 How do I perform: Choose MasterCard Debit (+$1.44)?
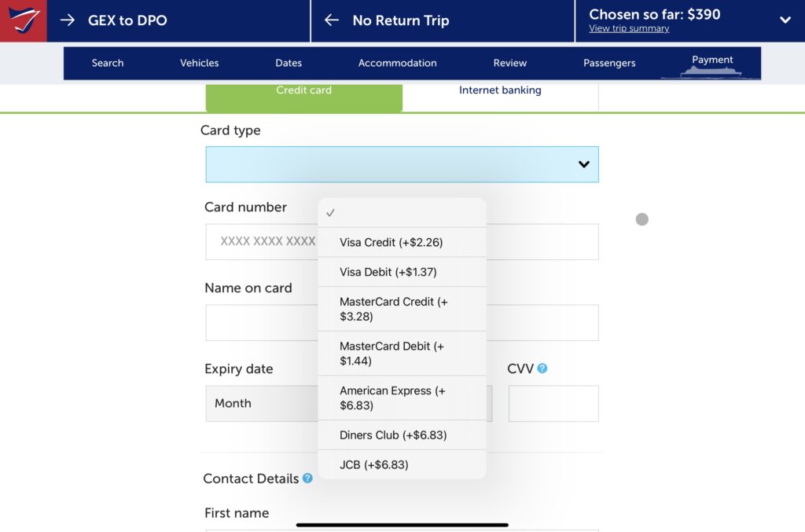point(402,354)
